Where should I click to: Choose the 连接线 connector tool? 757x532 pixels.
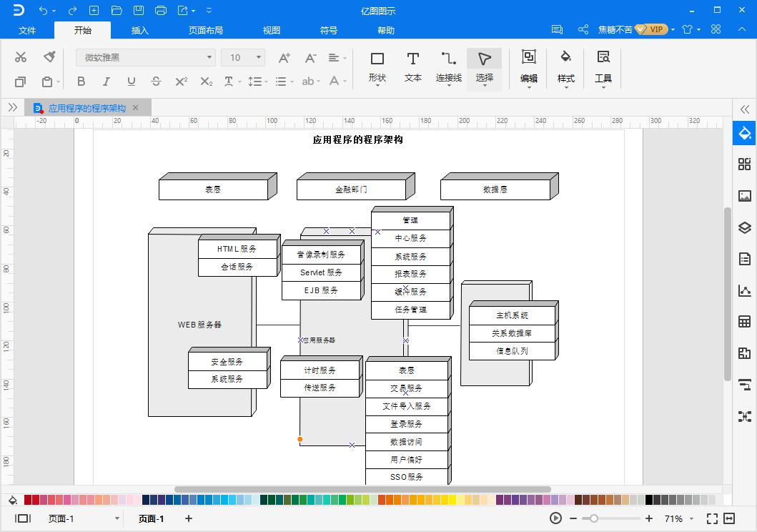448,64
